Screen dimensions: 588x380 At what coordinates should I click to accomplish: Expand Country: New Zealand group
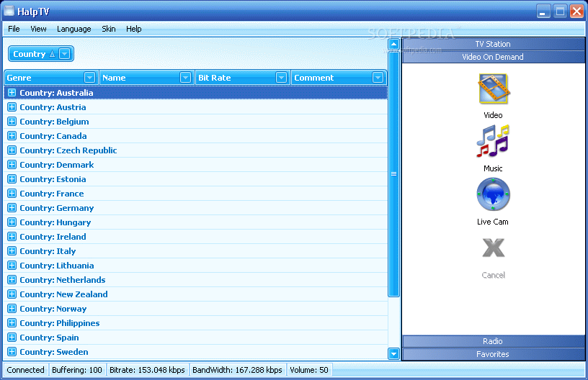coord(12,294)
